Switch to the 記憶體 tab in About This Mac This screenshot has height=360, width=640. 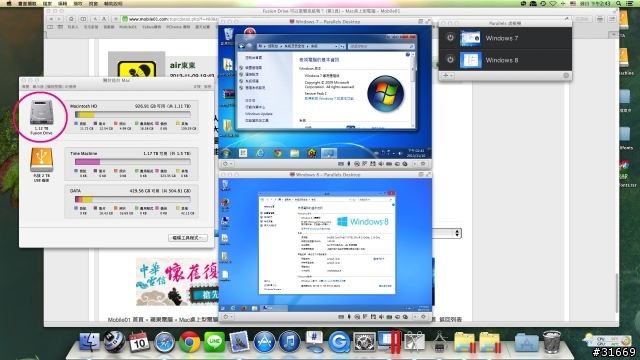pyautogui.click(x=70, y=87)
